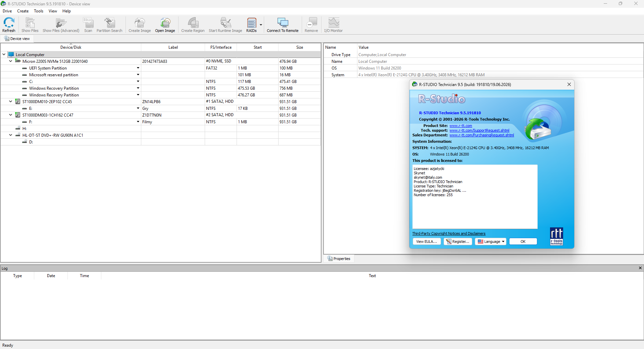Select the D: optical disc icon

[24, 142]
